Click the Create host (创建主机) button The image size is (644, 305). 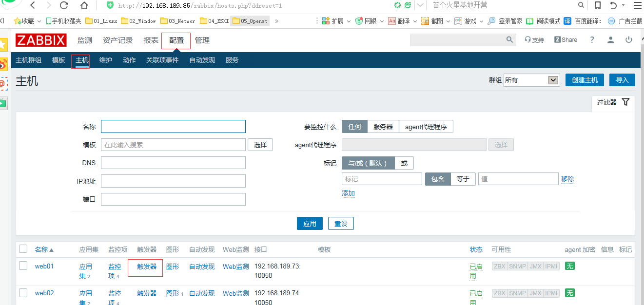[x=585, y=80]
